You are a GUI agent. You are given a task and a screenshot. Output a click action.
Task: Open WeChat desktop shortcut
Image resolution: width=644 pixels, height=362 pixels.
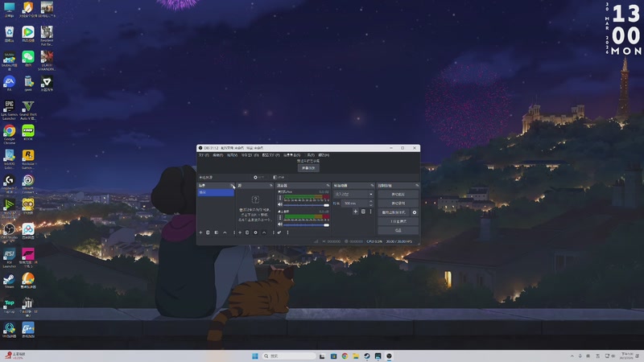tap(28, 58)
